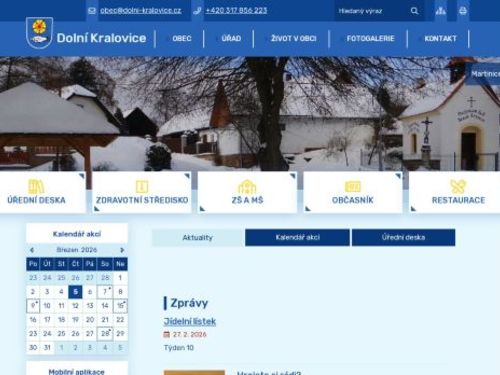500x375 pixels.
Task: Click calendar icon beside 27. 2. 2026
Action: click(167, 334)
